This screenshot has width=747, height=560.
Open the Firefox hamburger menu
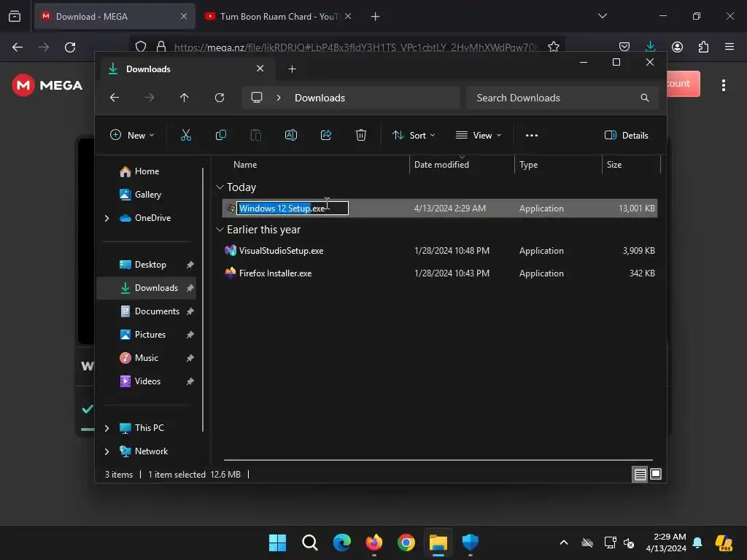(x=729, y=47)
